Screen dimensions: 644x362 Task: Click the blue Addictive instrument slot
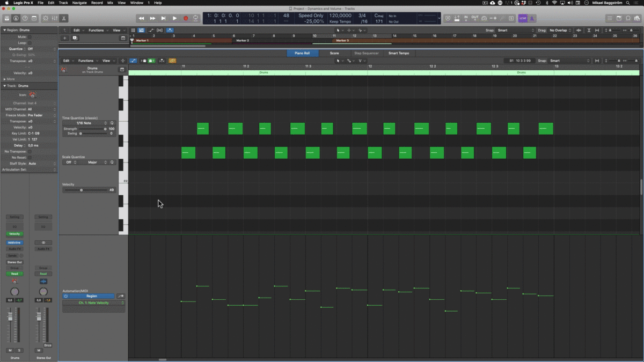[14, 242]
